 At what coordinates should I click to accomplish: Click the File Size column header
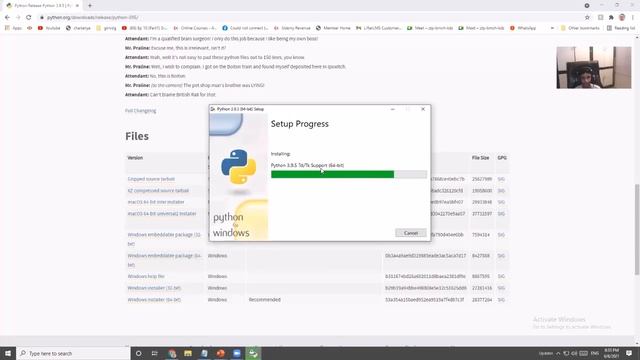[x=480, y=158]
